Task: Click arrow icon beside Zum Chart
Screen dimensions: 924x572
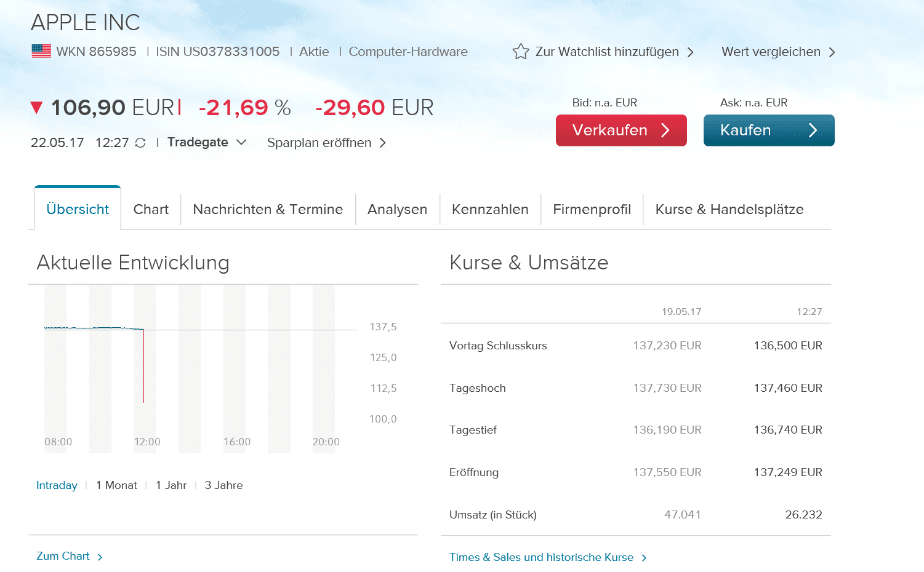Action: (x=100, y=557)
